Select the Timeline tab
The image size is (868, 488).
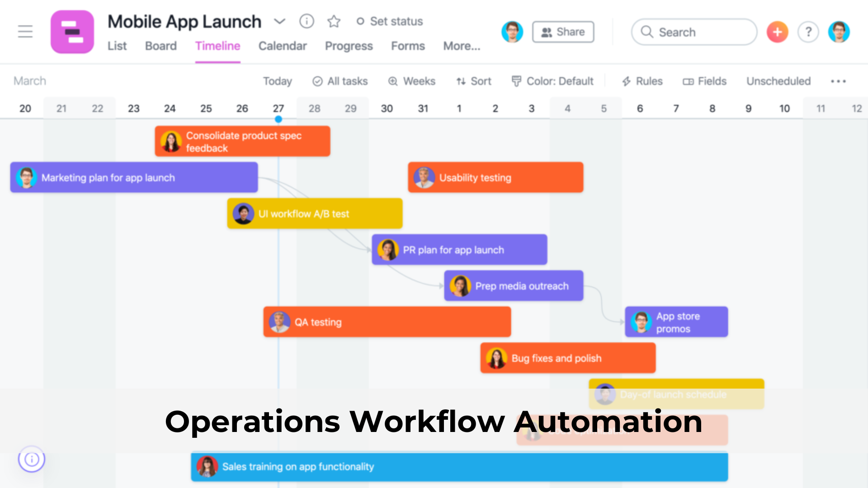point(217,46)
